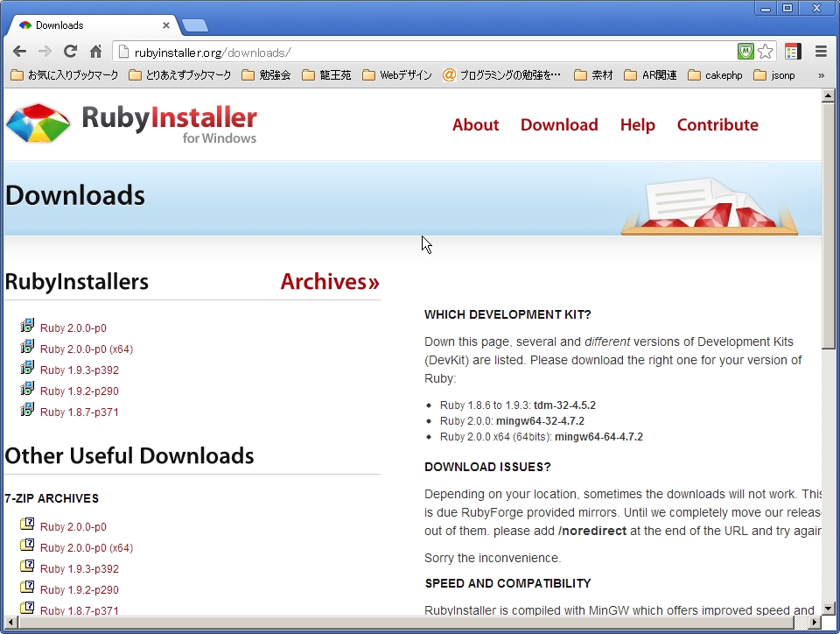This screenshot has height=634, width=840.
Task: Click the mingw64-64-4.7.2 DevKit text
Action: point(598,437)
